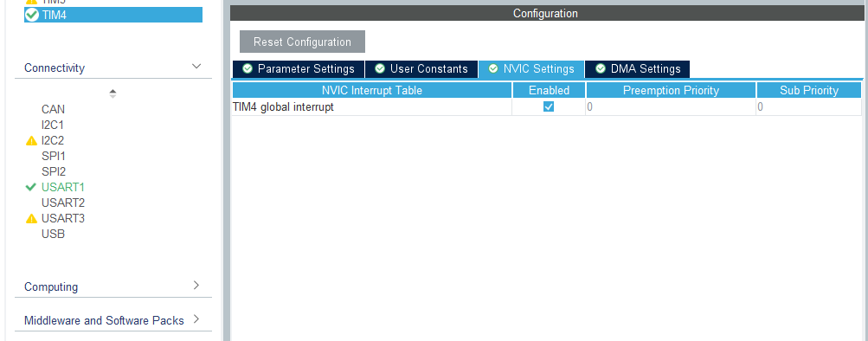Click the Preemption Priority column header

(671, 90)
